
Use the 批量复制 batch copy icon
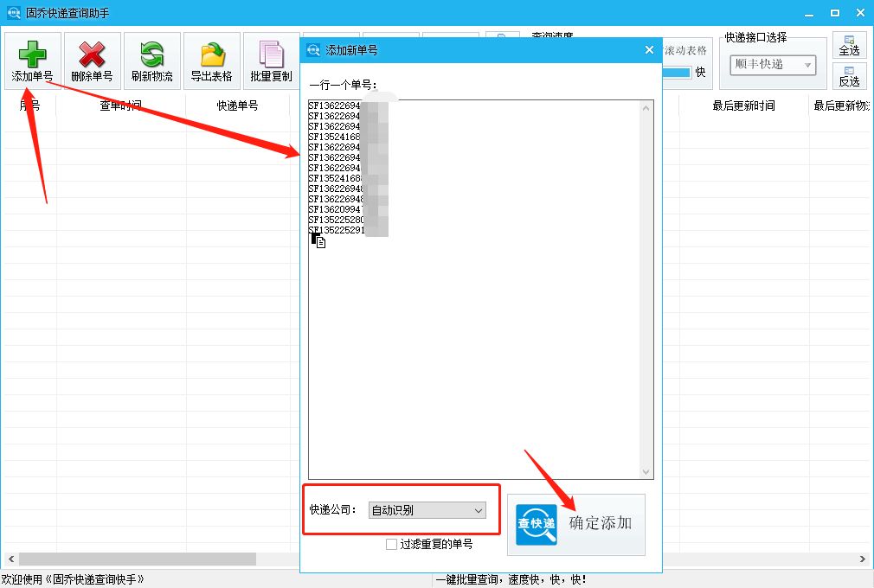(x=270, y=59)
